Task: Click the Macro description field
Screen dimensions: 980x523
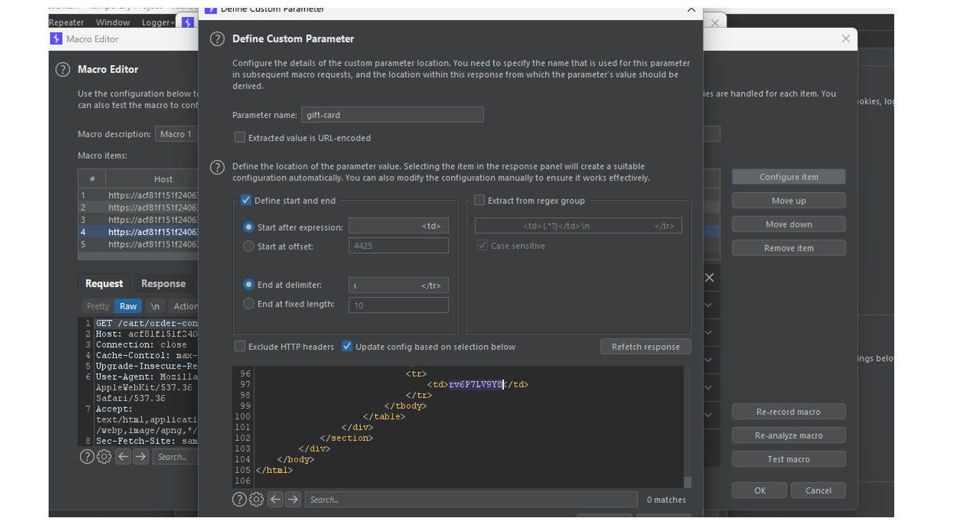Action: (x=177, y=134)
